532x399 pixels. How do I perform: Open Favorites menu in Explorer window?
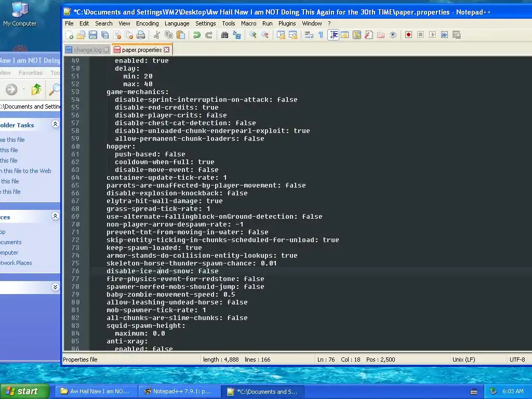coord(31,73)
